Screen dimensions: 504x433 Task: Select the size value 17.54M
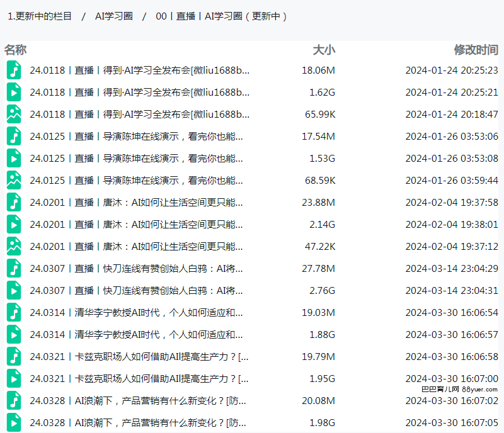pos(318,136)
